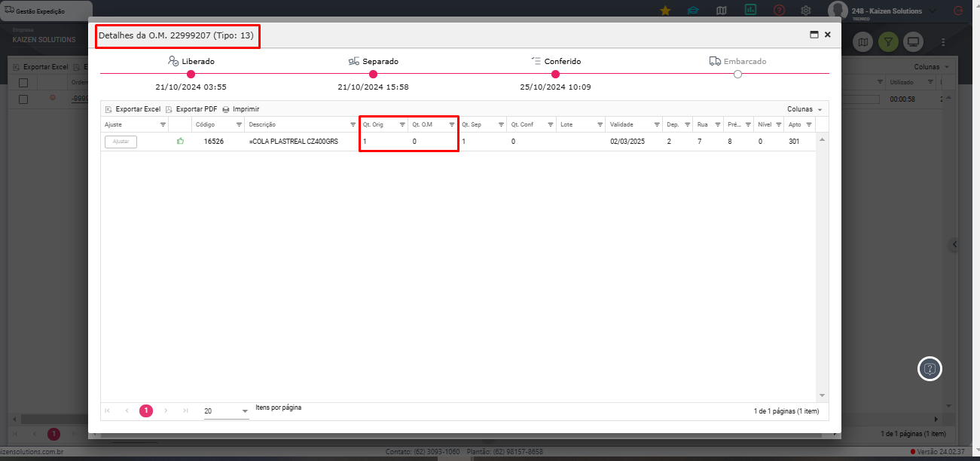Click previous page arrow in dialog pager
This screenshot has width=980, height=461.
127,411
